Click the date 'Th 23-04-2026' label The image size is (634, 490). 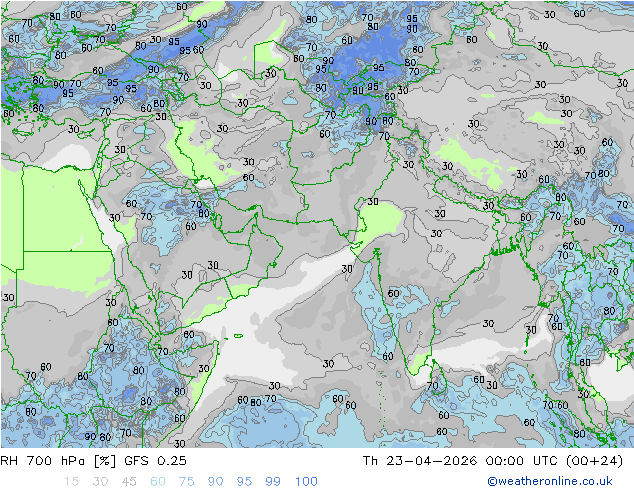420,461
